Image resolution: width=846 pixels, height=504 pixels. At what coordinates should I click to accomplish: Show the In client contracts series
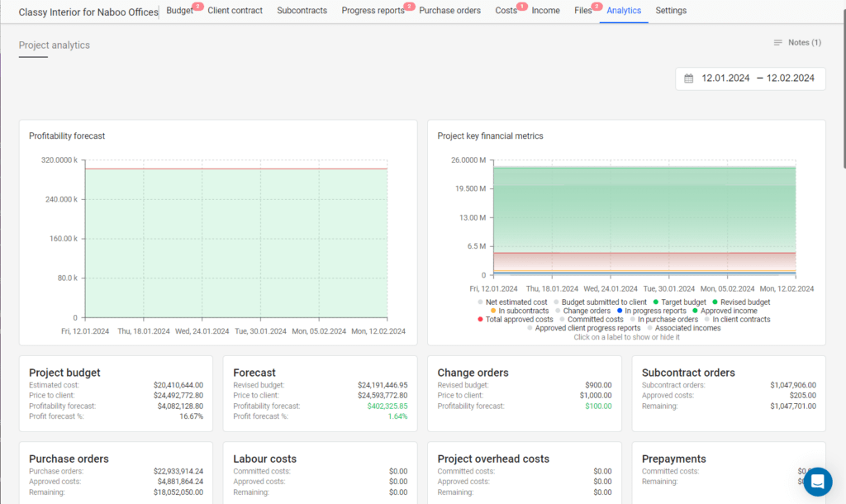coord(737,320)
